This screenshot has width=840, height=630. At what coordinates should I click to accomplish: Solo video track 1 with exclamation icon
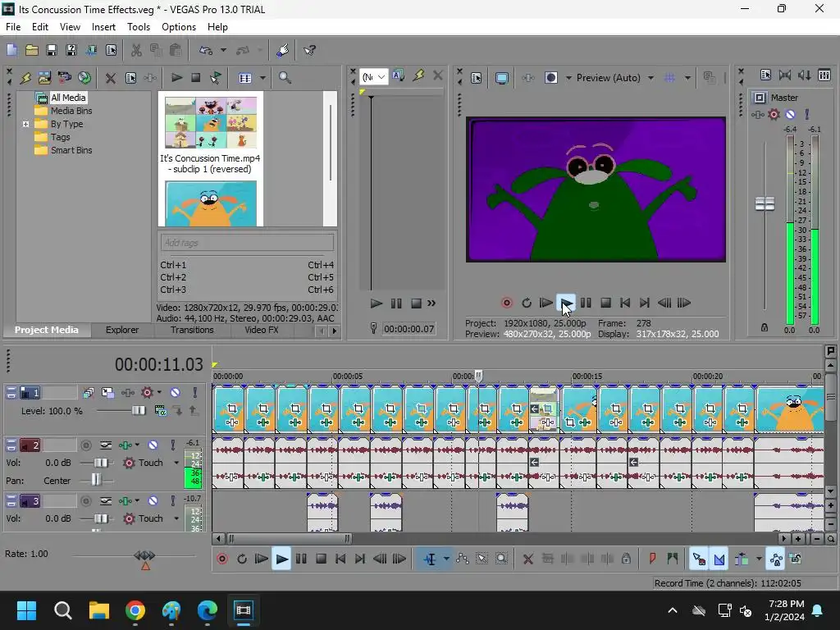click(x=195, y=393)
